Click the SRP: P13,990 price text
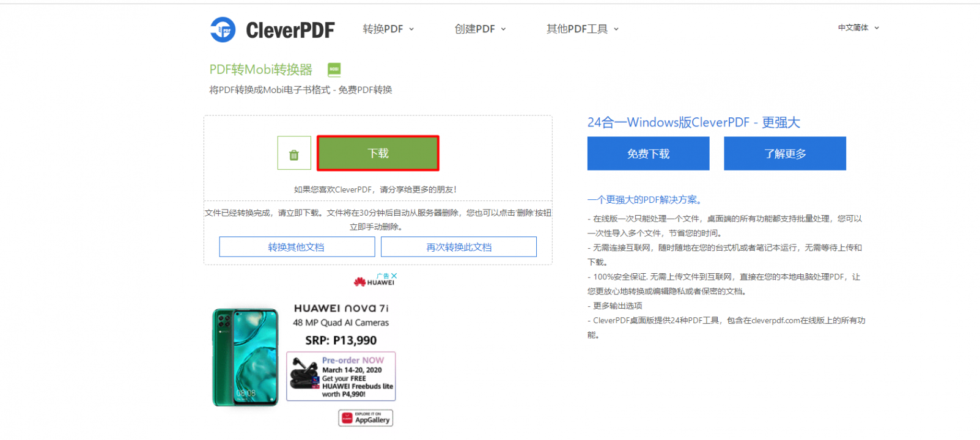The height and width of the screenshot is (440, 980). 341,340
